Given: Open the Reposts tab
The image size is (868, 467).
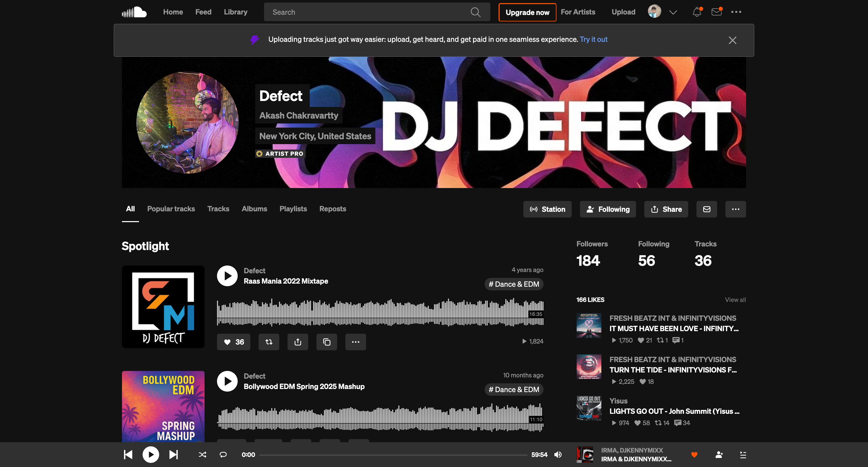Looking at the screenshot, I should [332, 209].
